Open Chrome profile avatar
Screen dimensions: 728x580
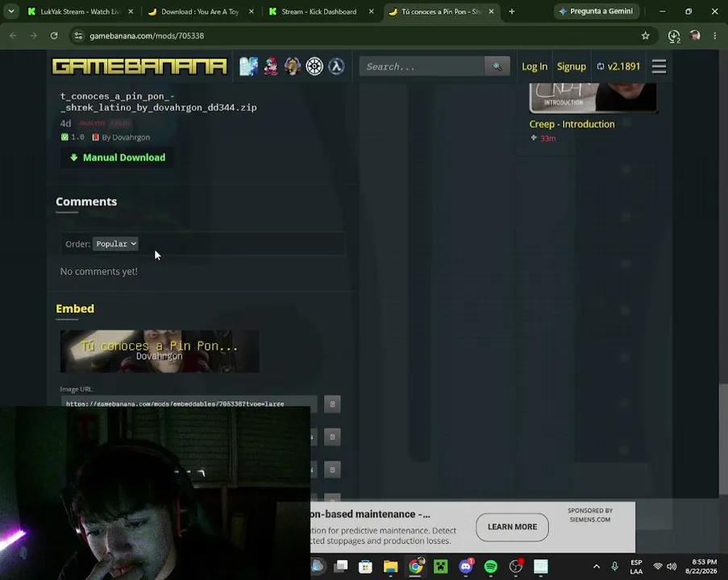point(695,35)
